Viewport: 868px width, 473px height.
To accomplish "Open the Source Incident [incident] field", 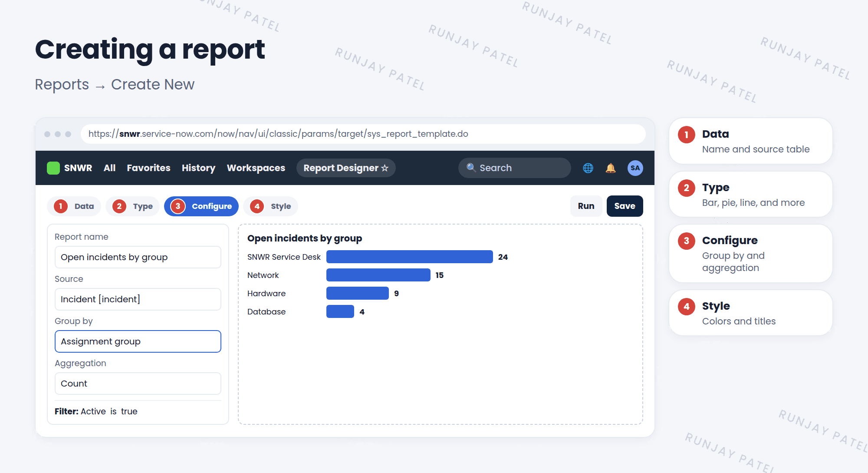I will pyautogui.click(x=138, y=299).
